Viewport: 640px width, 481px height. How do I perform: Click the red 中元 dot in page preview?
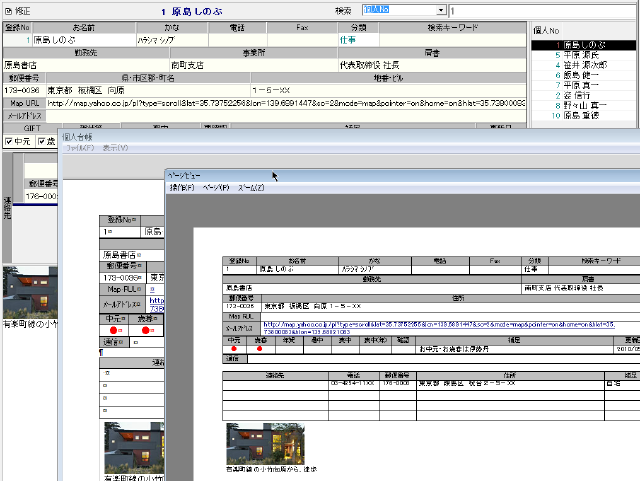[x=234, y=349]
